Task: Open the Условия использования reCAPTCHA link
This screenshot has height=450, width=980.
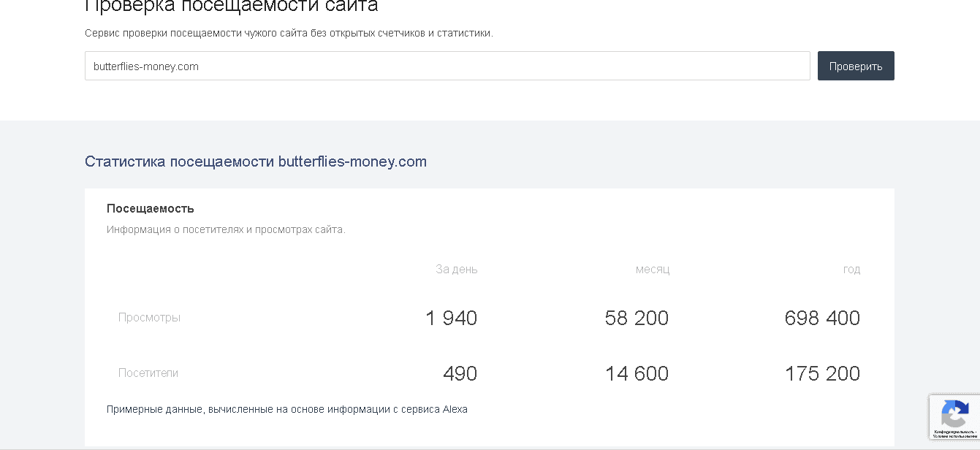Action: 954,436
